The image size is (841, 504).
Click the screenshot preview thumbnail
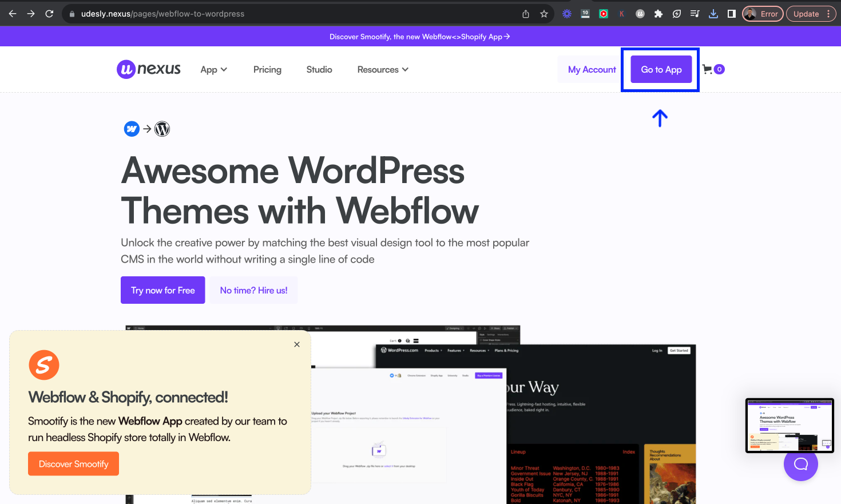[x=790, y=426]
